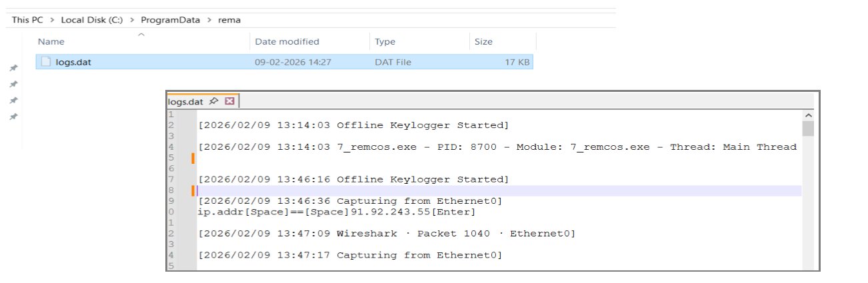Click the editor scrollbar up arrow

point(807,115)
